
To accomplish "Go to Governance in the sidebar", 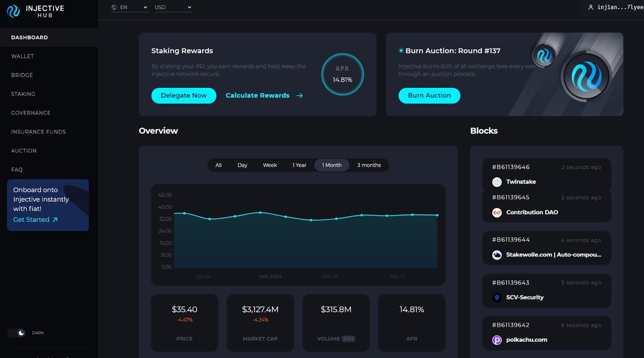I will pyautogui.click(x=31, y=113).
